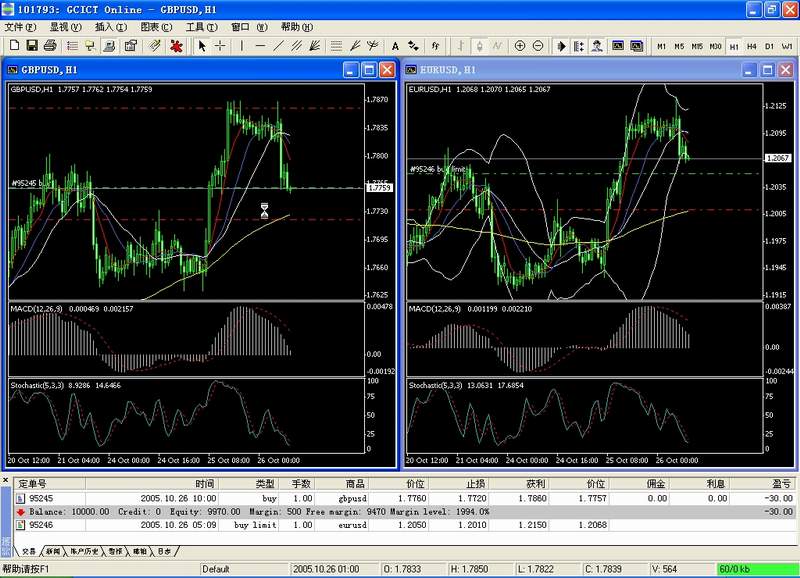The image size is (800, 578).
Task: Select the text label 'A' tool
Action: coord(395,46)
